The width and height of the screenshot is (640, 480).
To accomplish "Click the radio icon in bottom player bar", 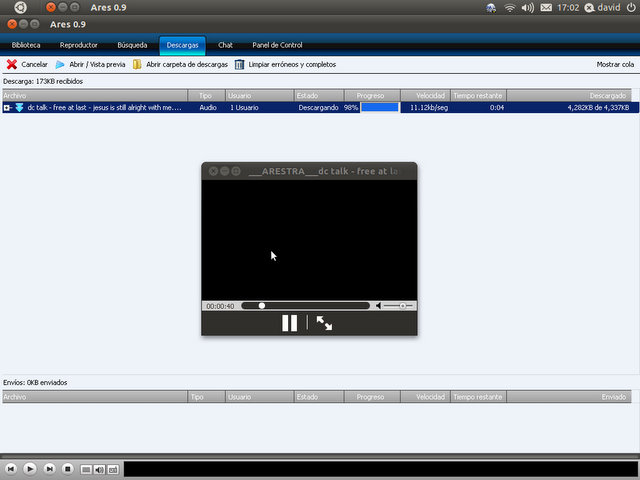I will pos(113,470).
